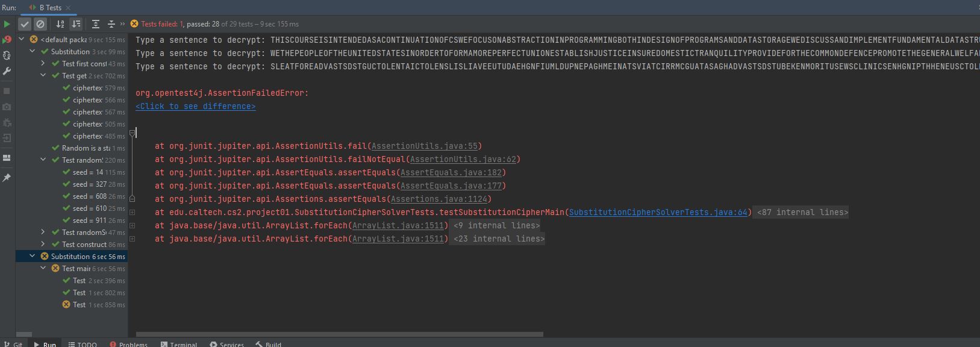Open the wrench settings icon
The height and width of the screenshot is (347, 980).
click(7, 71)
